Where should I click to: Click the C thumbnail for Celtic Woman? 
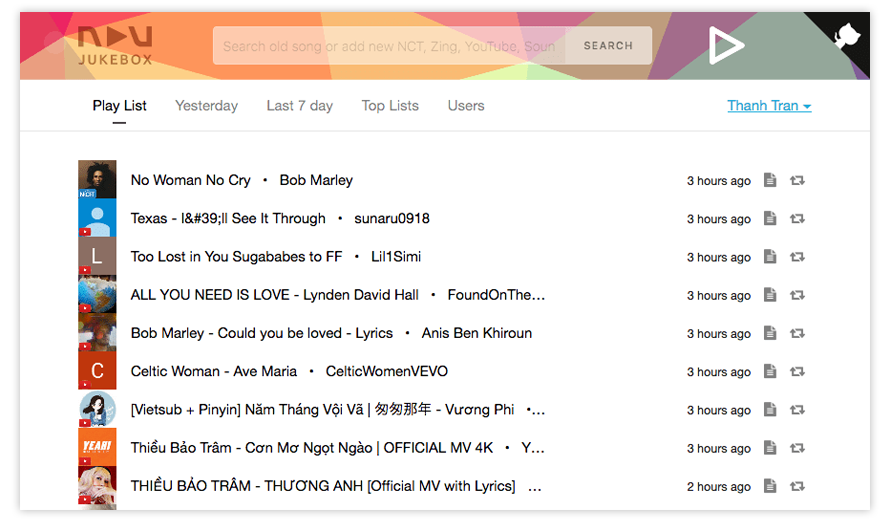coord(97,371)
